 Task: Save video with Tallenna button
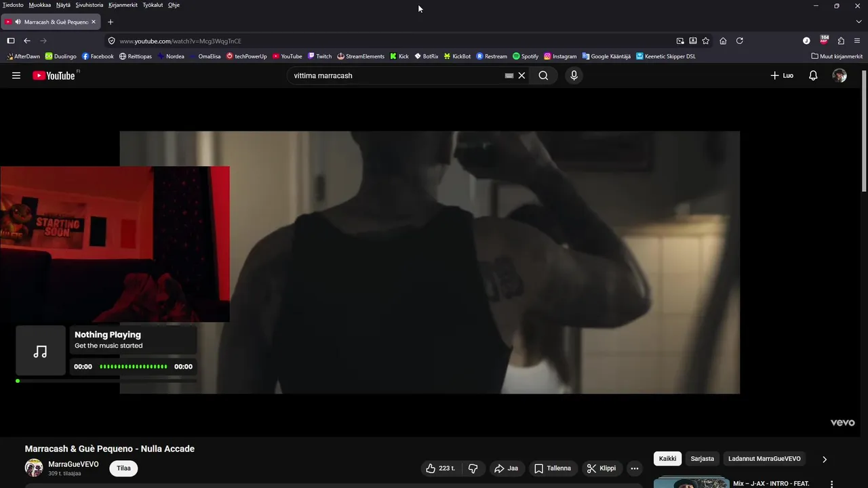(553, 468)
